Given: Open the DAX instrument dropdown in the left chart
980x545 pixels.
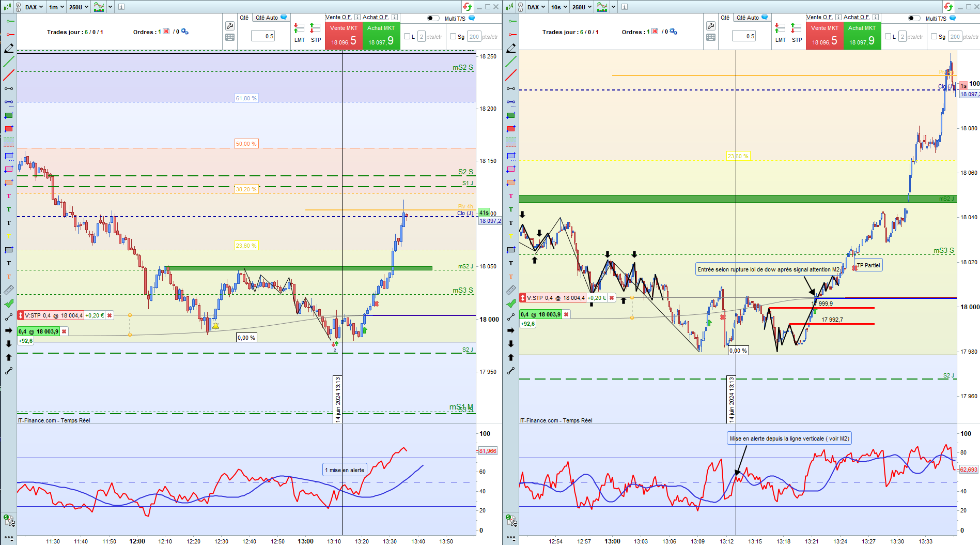Looking at the screenshot, I should [34, 7].
